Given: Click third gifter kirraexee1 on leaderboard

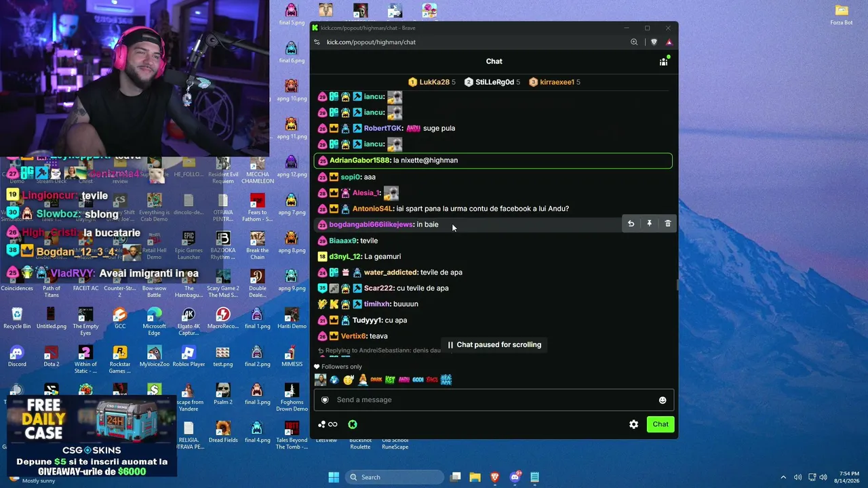Looking at the screenshot, I should (x=554, y=82).
